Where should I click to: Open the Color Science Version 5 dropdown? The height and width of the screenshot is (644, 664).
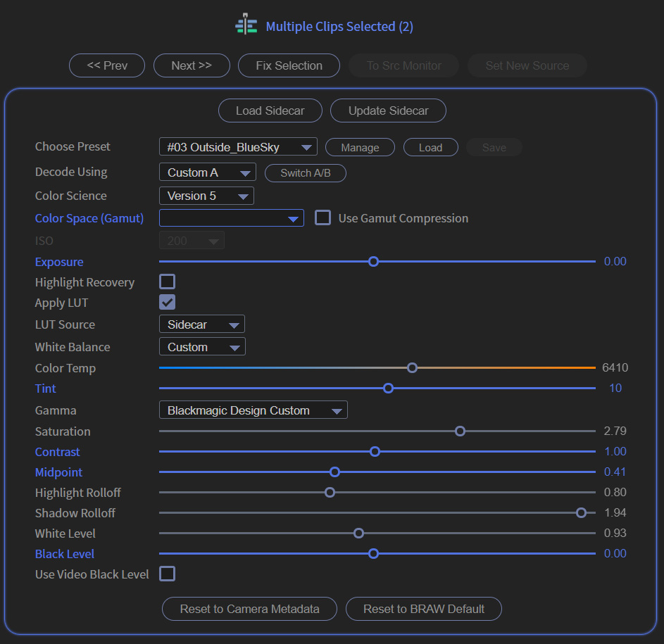tap(206, 196)
